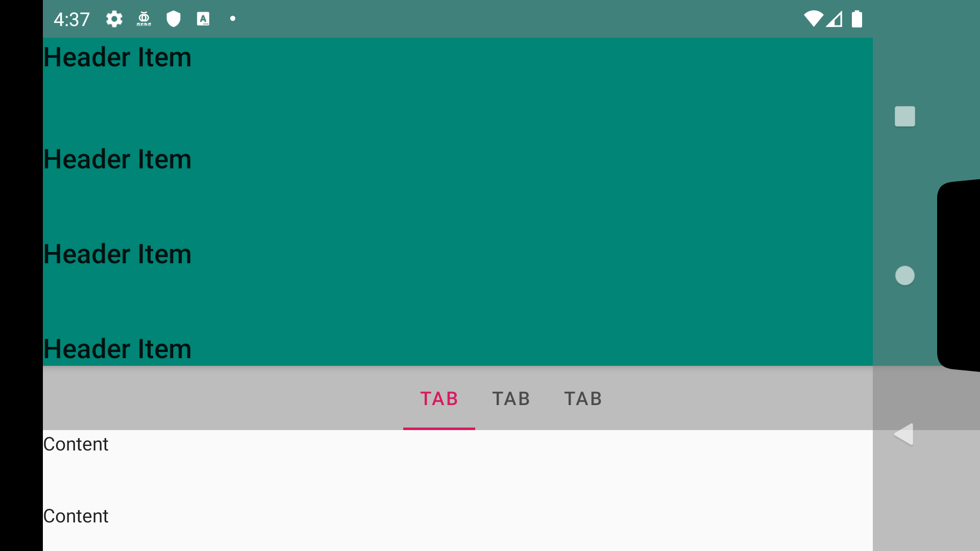This screenshot has width=980, height=551.
Task: Go back using the triangle button
Action: pos(904,435)
